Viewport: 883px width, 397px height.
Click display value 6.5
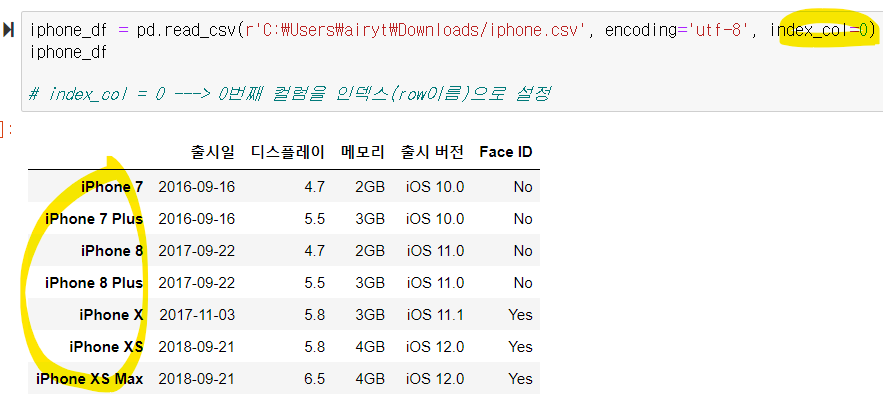click(314, 379)
